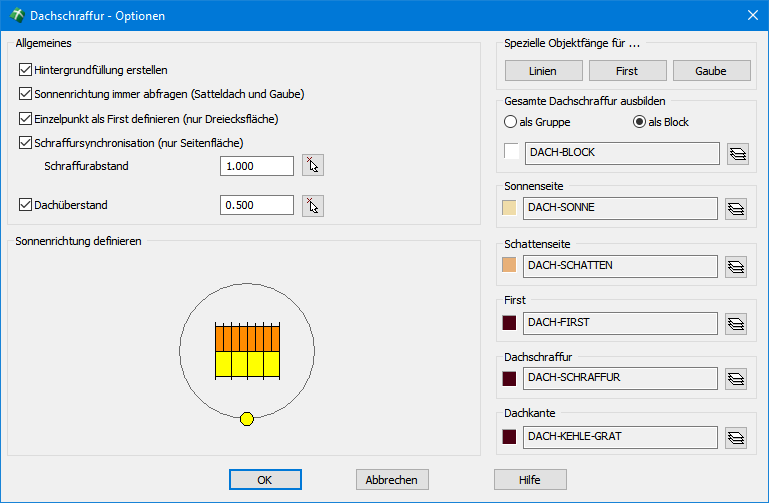Screen dimensions: 769x503
Task: Pick Dachüberstand value with the pointer icon
Action: pos(313,206)
